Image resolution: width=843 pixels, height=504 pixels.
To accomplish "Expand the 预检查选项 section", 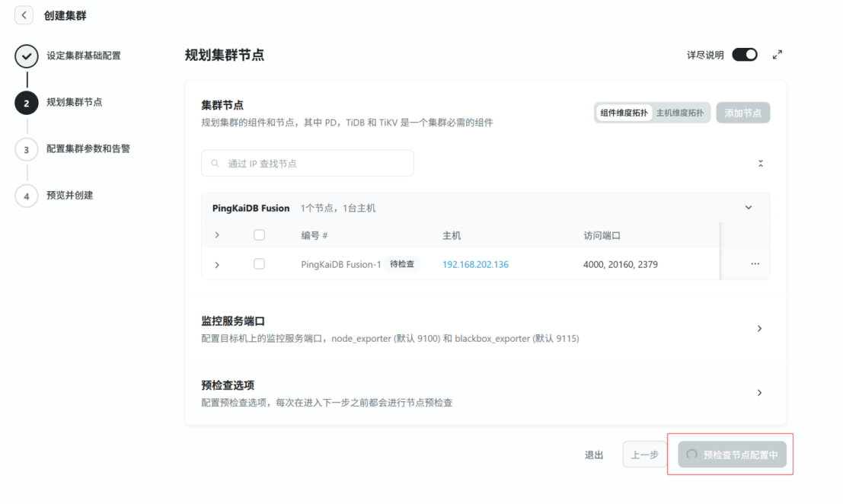I will pyautogui.click(x=758, y=393).
